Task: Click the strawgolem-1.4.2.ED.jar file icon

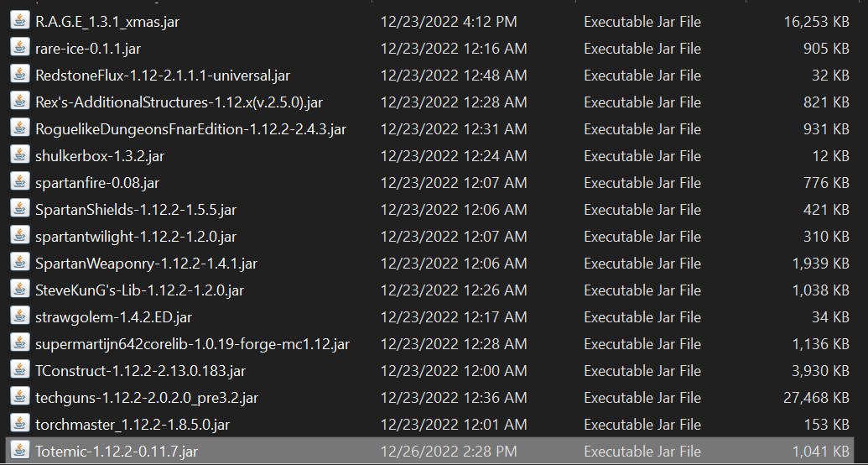Action: (x=20, y=316)
